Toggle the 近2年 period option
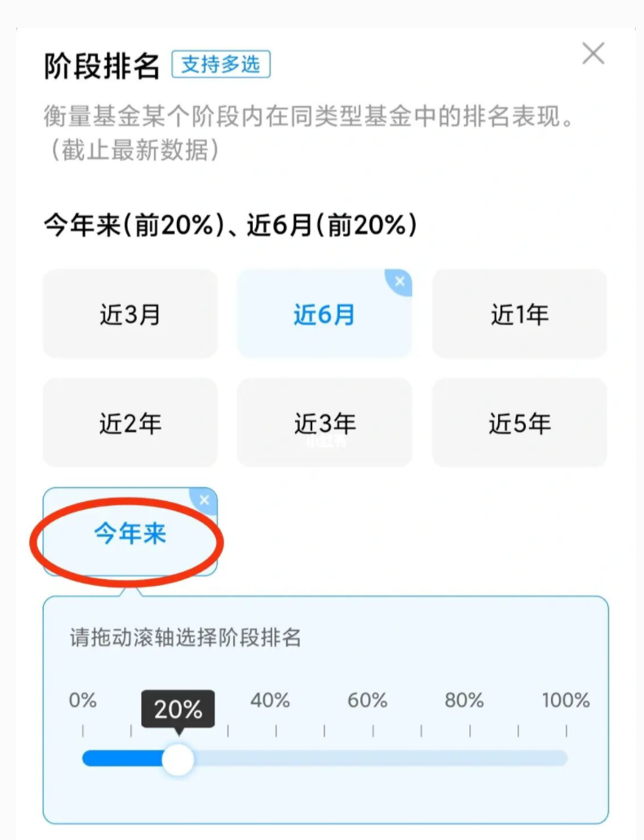644x840 pixels. pos(130,423)
